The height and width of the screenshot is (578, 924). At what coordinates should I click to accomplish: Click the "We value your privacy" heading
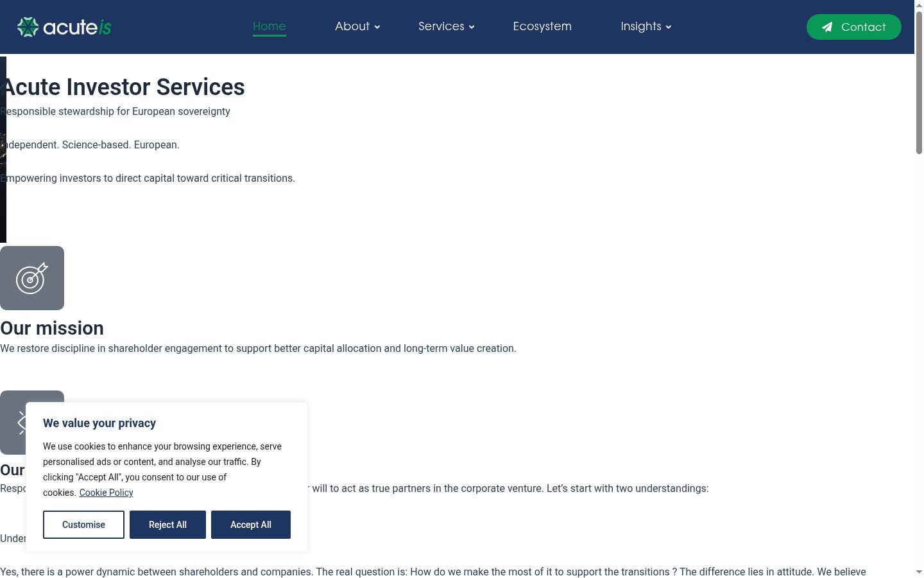pyautogui.click(x=99, y=423)
